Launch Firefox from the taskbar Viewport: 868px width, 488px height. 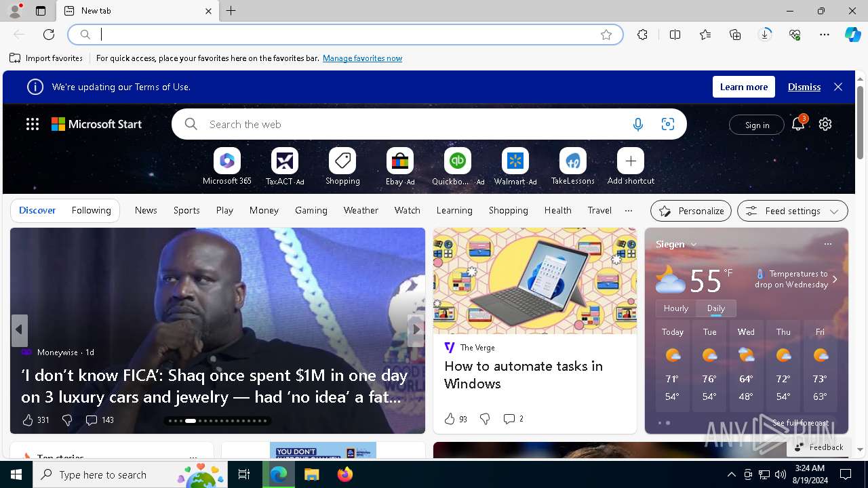[x=345, y=474]
